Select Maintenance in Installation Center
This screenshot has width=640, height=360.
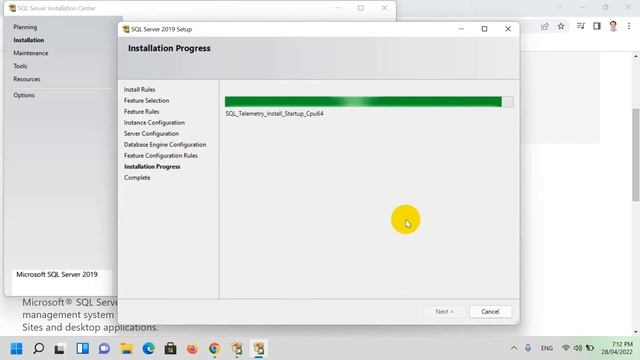[31, 53]
